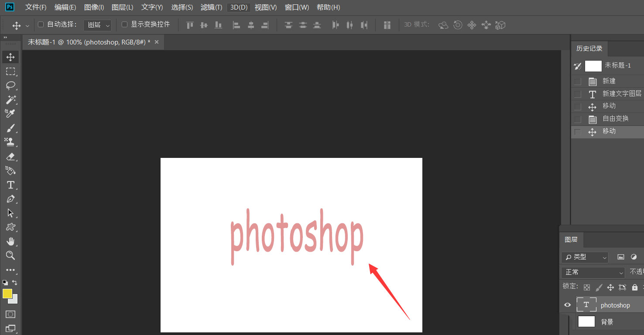Click the 未标题-1 history snapshot thumbnail

593,66
